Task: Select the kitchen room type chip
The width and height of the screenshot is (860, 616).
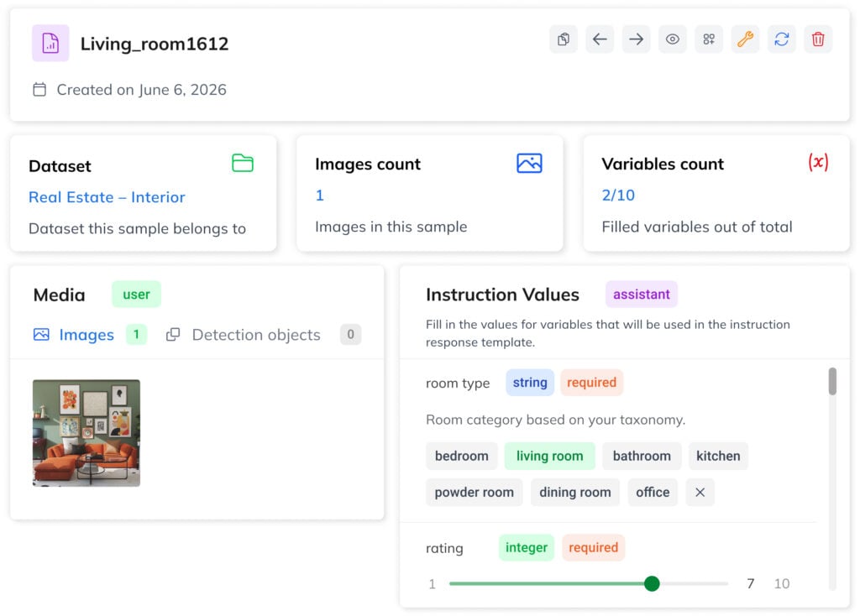Action: [x=718, y=456]
